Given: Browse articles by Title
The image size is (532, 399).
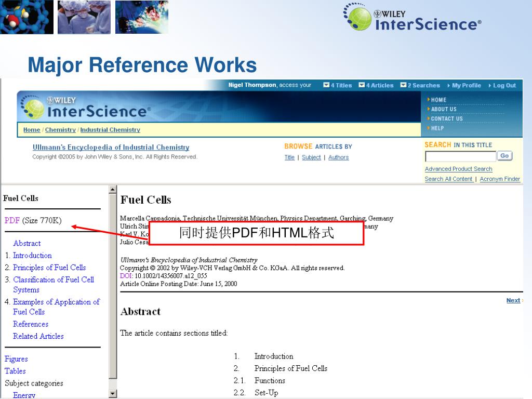Looking at the screenshot, I should pos(289,157).
